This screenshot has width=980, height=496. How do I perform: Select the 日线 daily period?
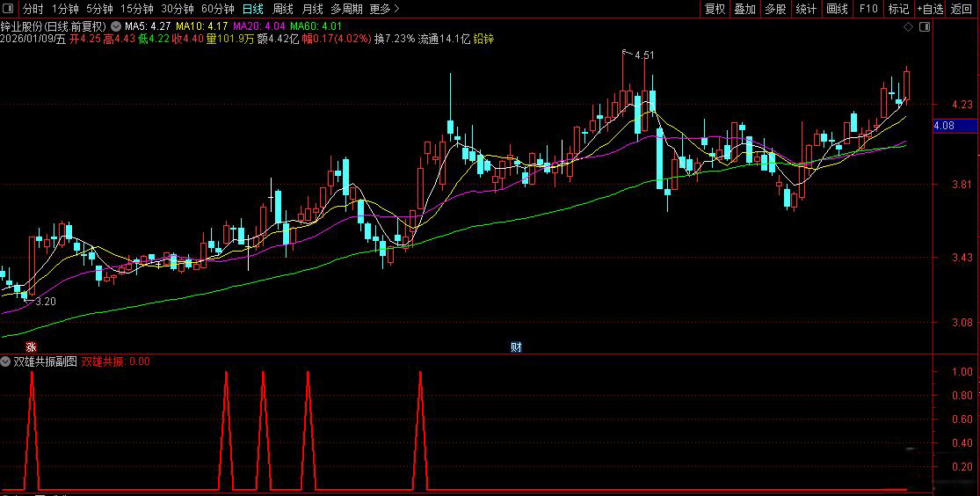tap(253, 9)
